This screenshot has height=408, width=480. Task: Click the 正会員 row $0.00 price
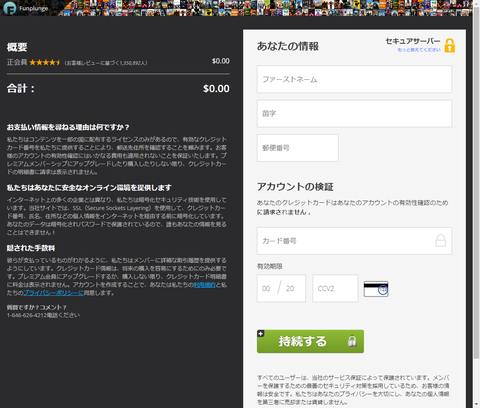tap(221, 61)
